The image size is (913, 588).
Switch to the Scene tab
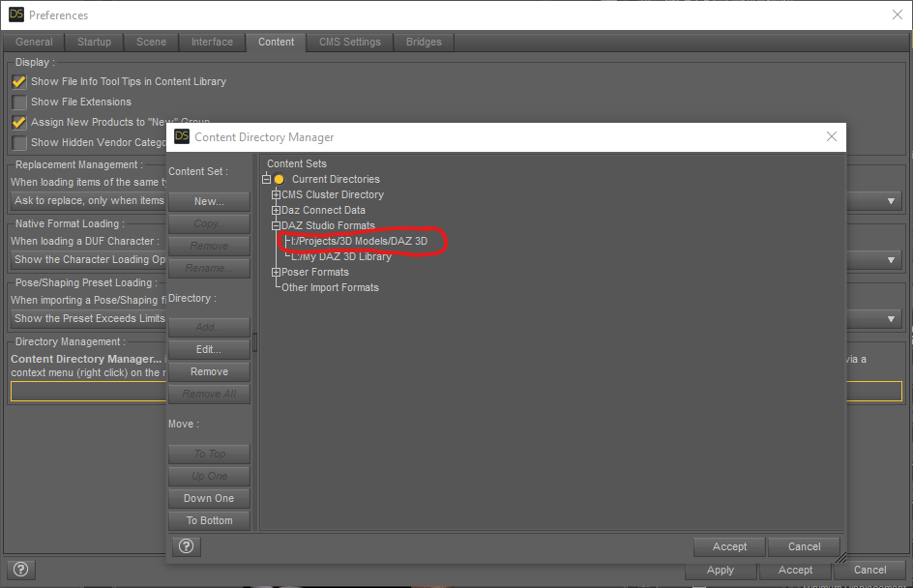pos(152,42)
